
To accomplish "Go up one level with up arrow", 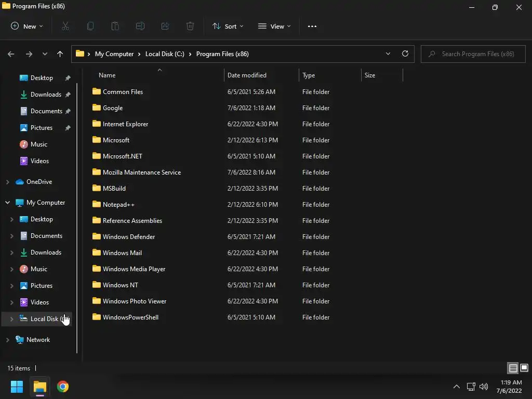I will click(60, 54).
